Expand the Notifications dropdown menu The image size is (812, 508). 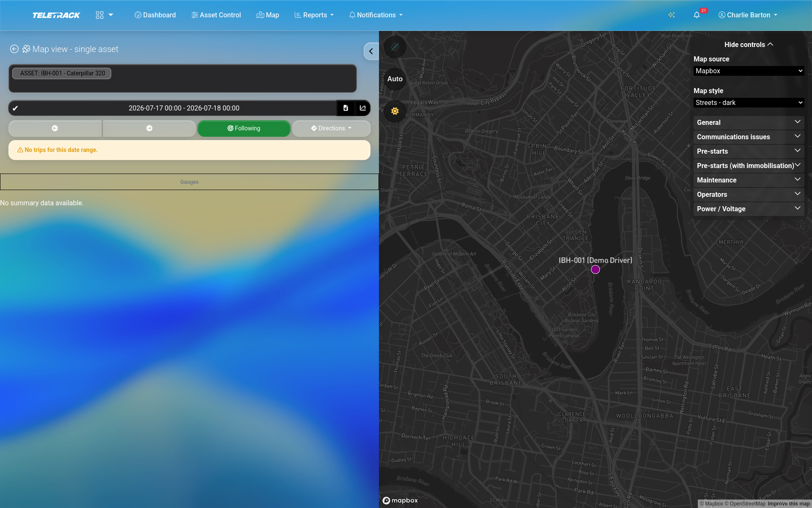pyautogui.click(x=376, y=15)
